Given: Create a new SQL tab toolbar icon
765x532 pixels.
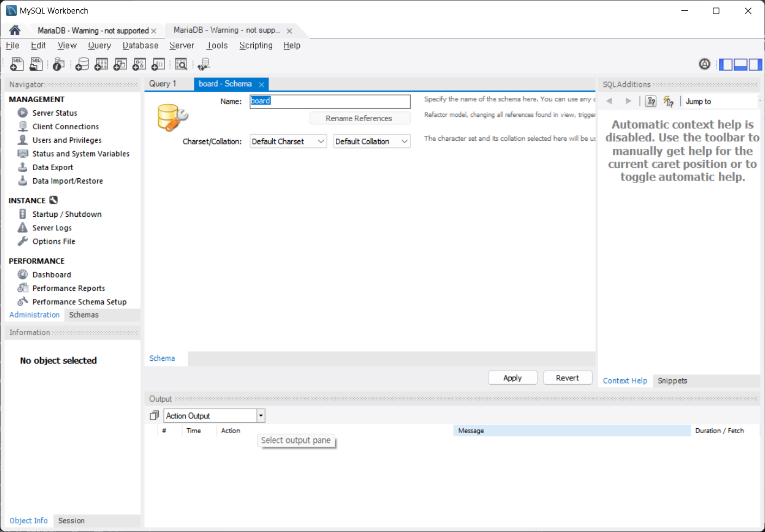Looking at the screenshot, I should pos(17,64).
